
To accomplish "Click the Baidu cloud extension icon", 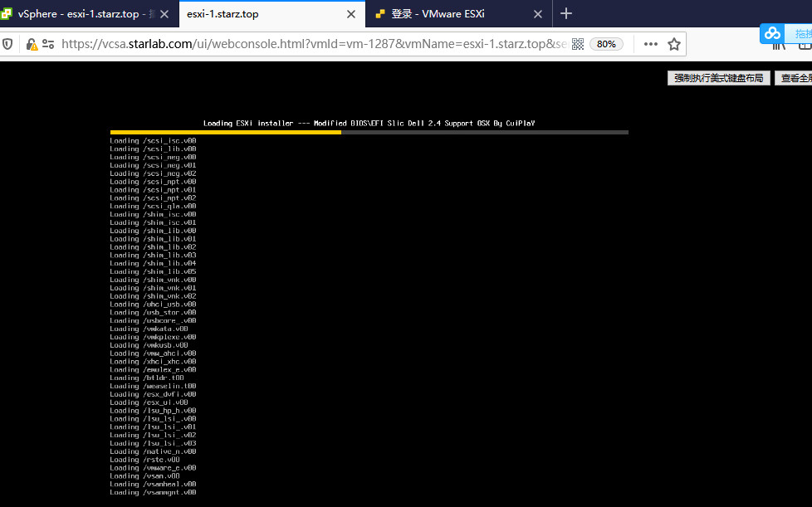I will tap(772, 34).
